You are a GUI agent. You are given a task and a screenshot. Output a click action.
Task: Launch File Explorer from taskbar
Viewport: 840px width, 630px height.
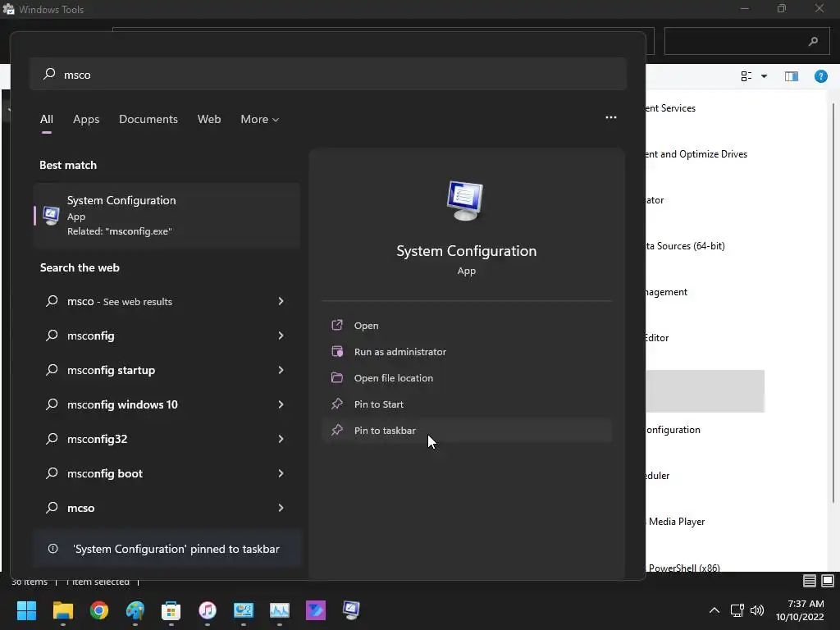(x=62, y=610)
